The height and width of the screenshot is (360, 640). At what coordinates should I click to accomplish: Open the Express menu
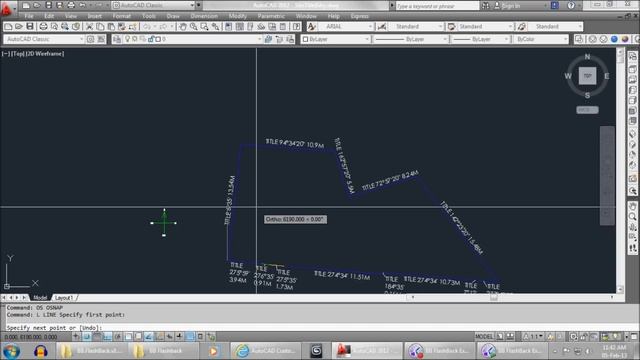coord(360,16)
